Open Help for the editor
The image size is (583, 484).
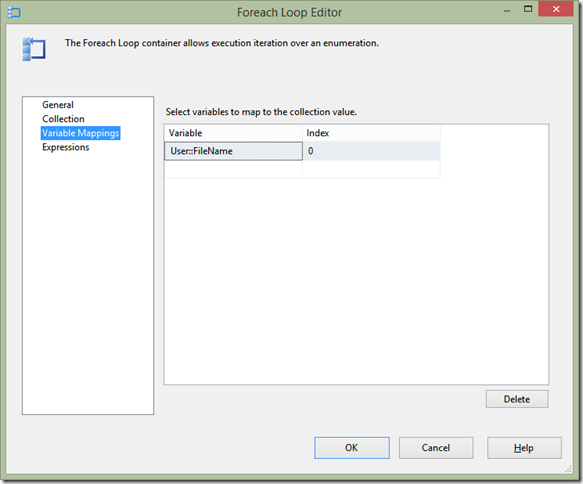click(524, 448)
